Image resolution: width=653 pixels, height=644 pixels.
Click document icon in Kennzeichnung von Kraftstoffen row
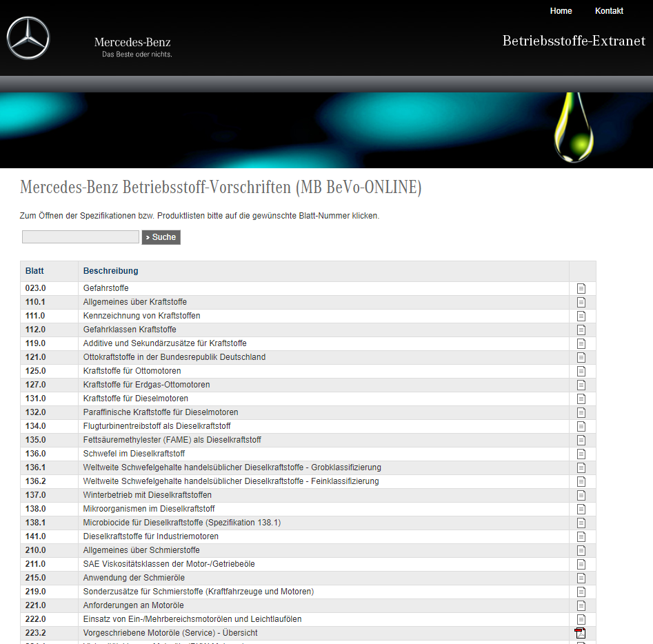581,316
